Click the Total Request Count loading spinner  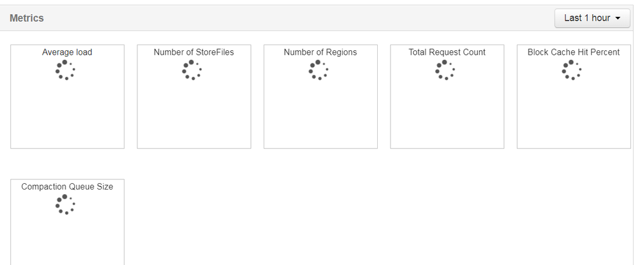click(445, 70)
